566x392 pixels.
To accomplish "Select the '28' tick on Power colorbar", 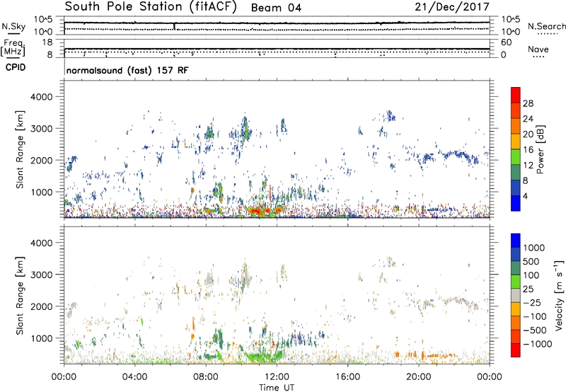I will pos(528,103).
